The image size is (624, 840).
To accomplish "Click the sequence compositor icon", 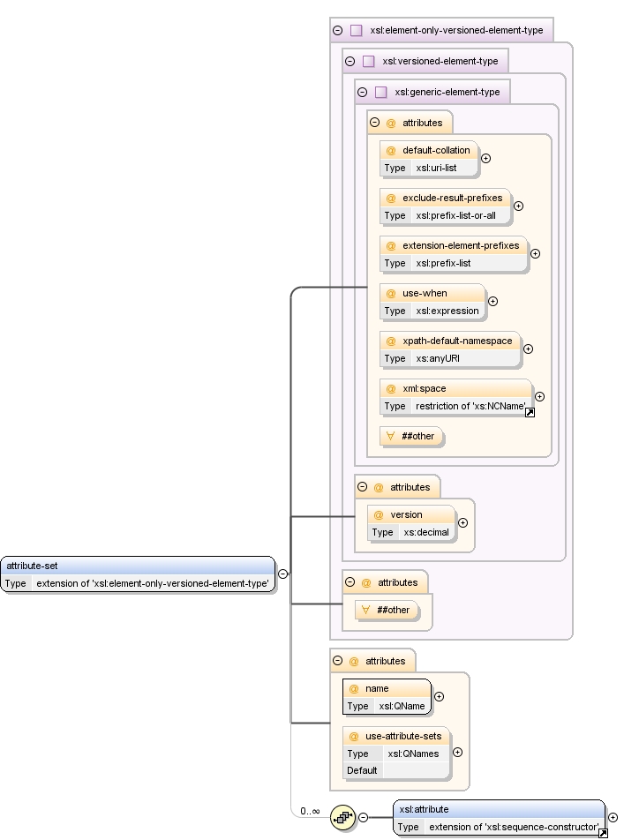I will 343,817.
